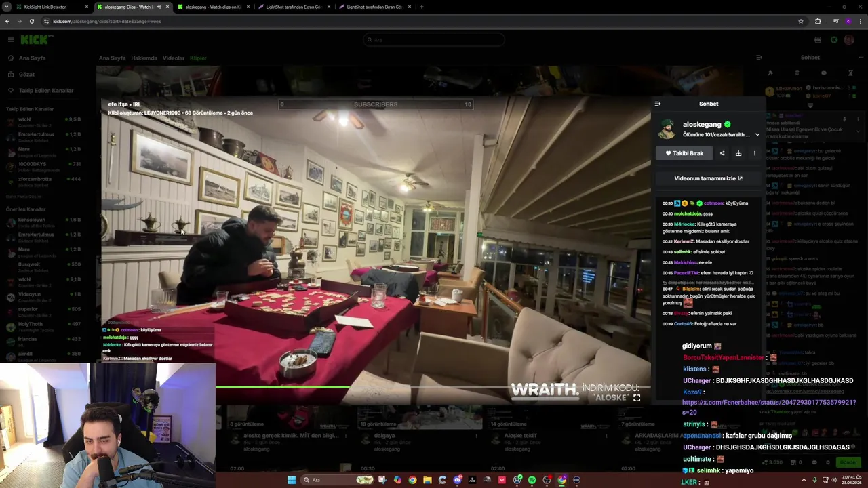Open 'aloske gerçek kimlik' clip thumbnail
The height and width of the screenshot is (488, 868).
290,417
